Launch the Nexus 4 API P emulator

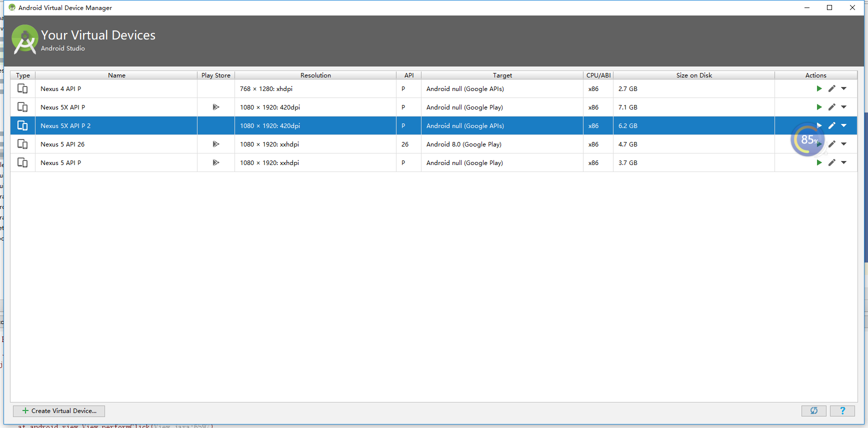click(819, 88)
